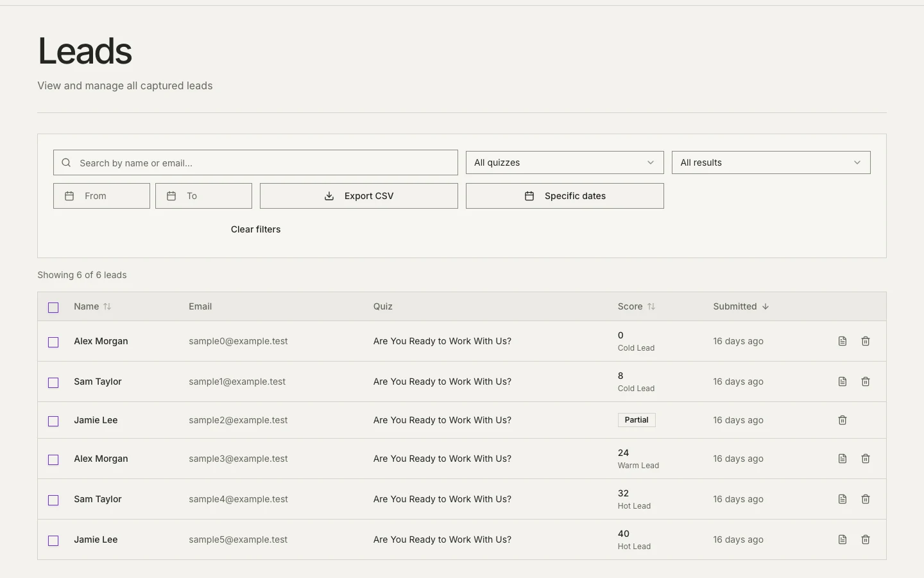Click email sample3@example.test
The height and width of the screenshot is (578, 924).
pos(238,459)
